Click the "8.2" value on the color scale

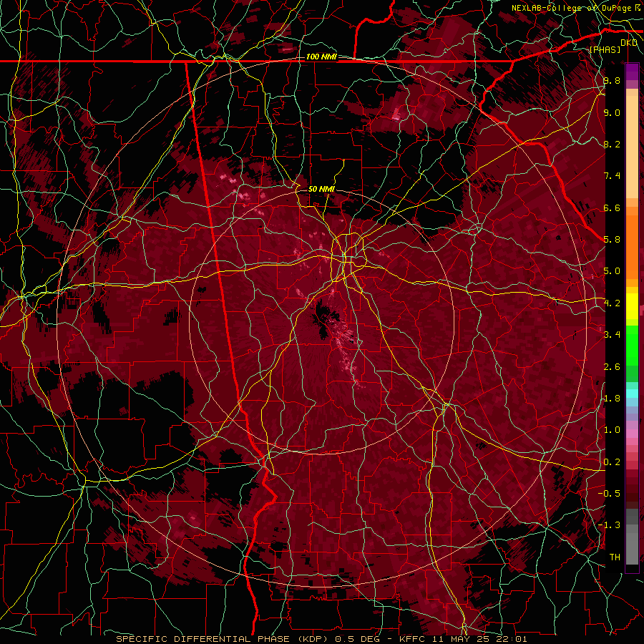(x=612, y=144)
